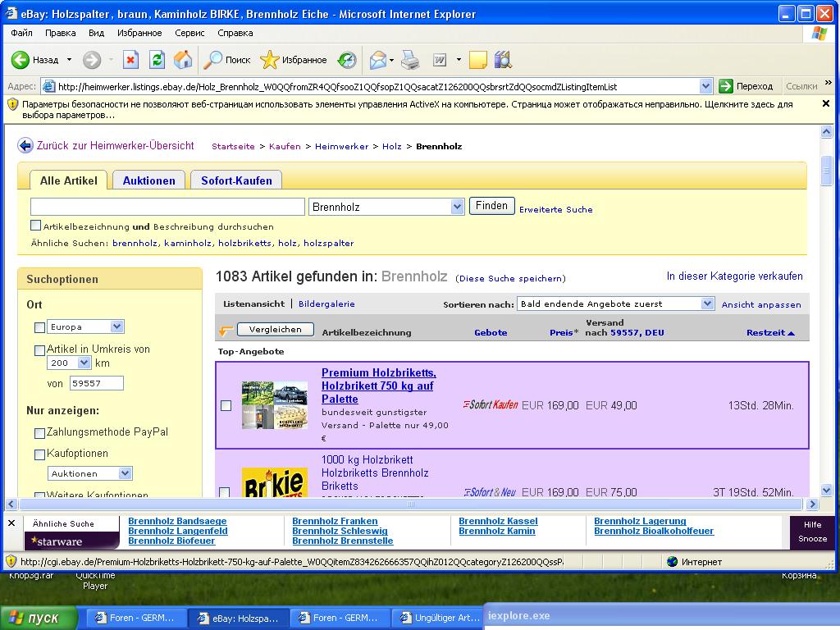
Task: Open browsing History clock icon
Action: (x=347, y=59)
